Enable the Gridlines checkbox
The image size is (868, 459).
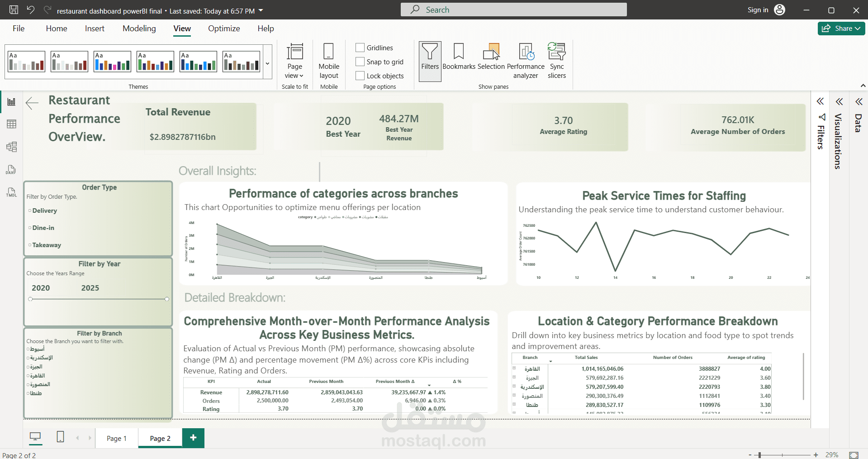pyautogui.click(x=360, y=48)
